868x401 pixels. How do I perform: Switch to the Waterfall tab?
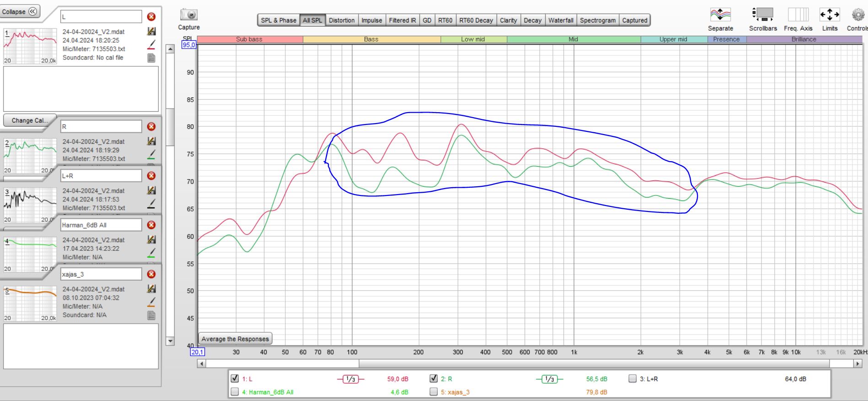coord(561,20)
